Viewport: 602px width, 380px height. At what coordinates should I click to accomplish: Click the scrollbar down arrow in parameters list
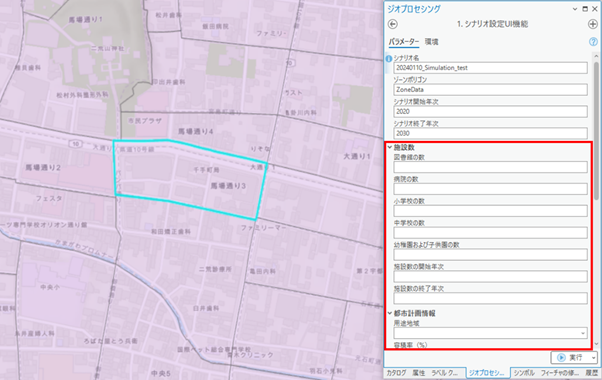point(596,344)
